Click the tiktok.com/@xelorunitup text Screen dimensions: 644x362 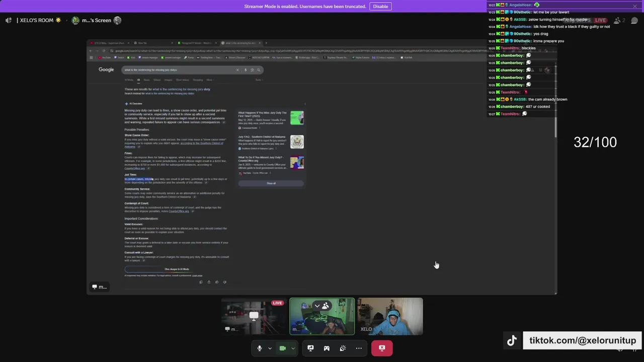point(583,340)
